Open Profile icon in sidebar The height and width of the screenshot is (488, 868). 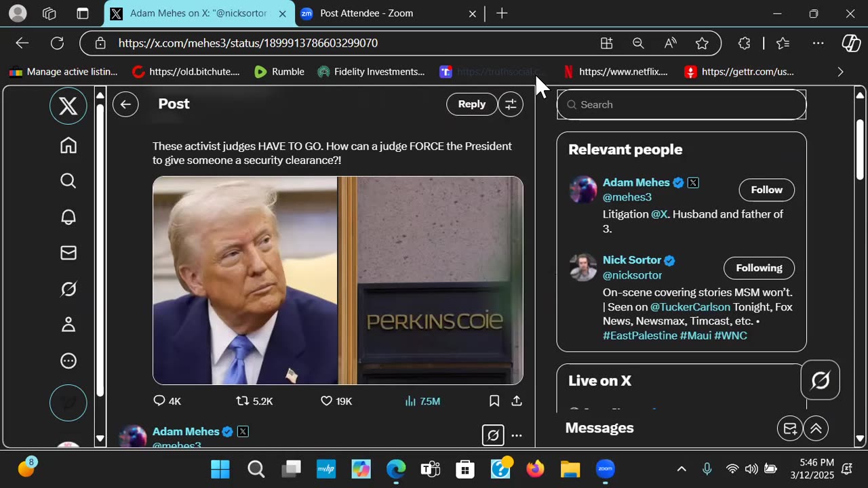point(68,325)
